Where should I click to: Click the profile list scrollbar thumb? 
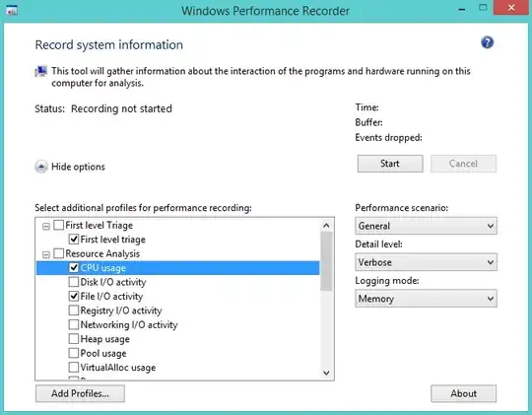326,261
